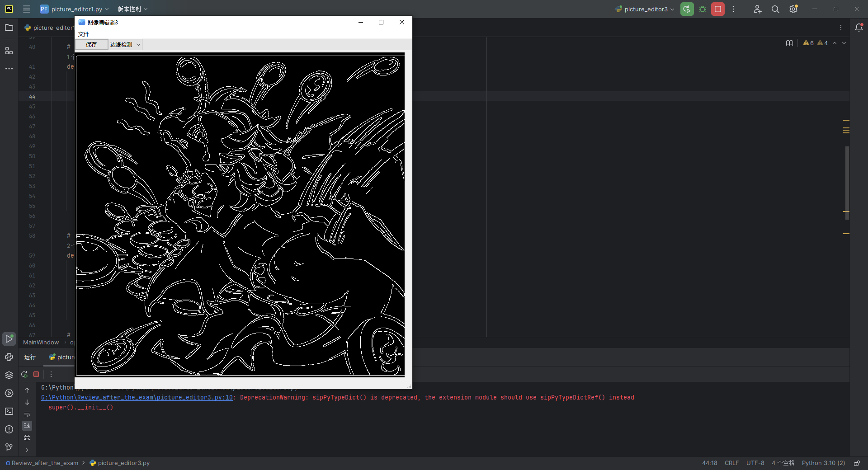868x470 pixels.
Task: Open Python Console tool window
Action: (9, 357)
